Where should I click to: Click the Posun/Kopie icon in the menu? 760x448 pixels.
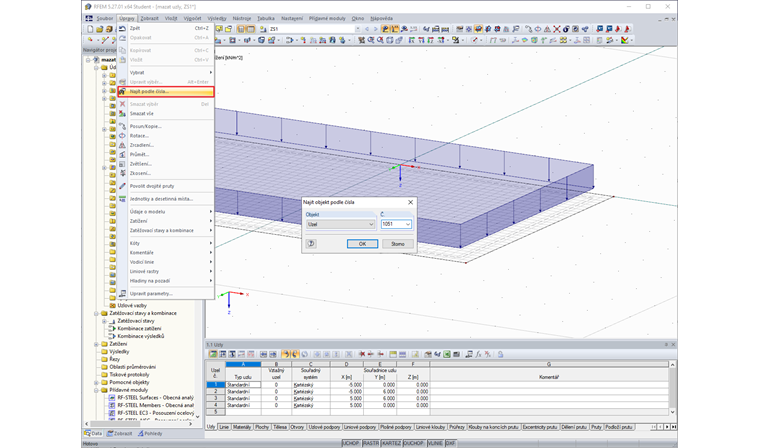click(122, 126)
